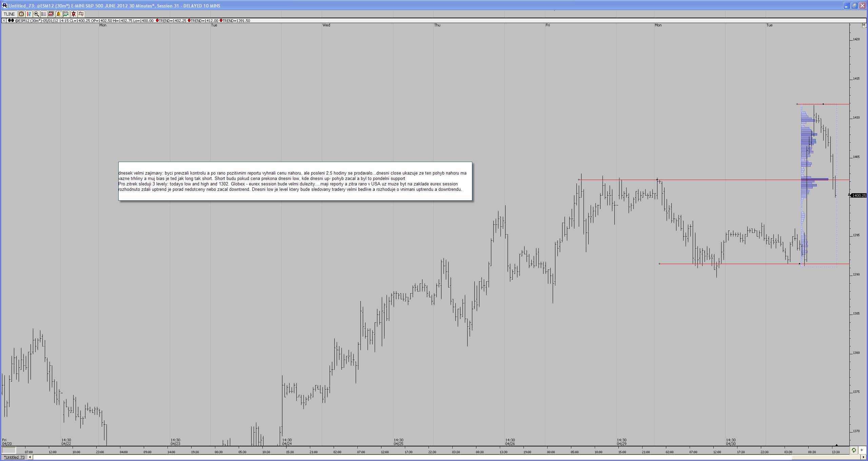This screenshot has width=868, height=461.
Task: Open the alarm bell alerts icon
Action: (59, 14)
